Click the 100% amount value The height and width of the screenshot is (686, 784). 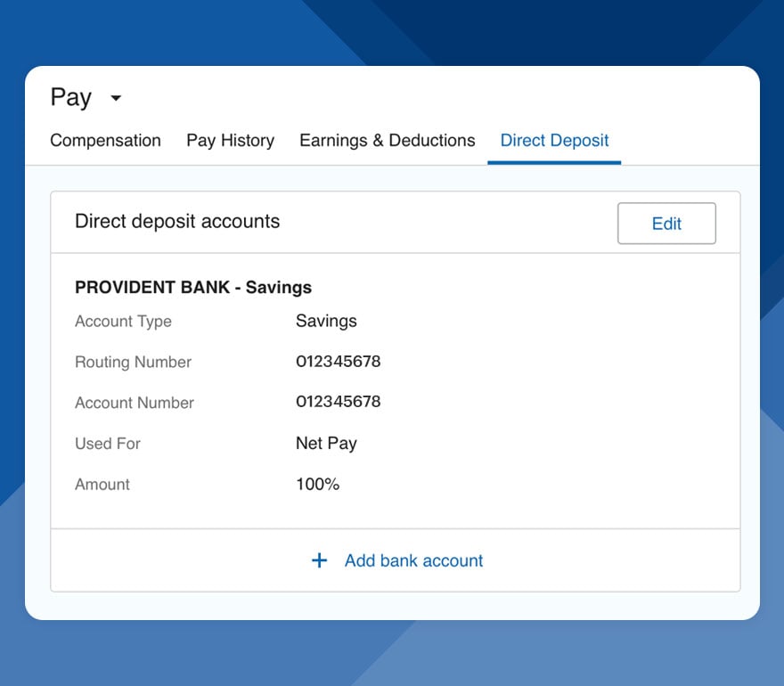click(x=317, y=484)
